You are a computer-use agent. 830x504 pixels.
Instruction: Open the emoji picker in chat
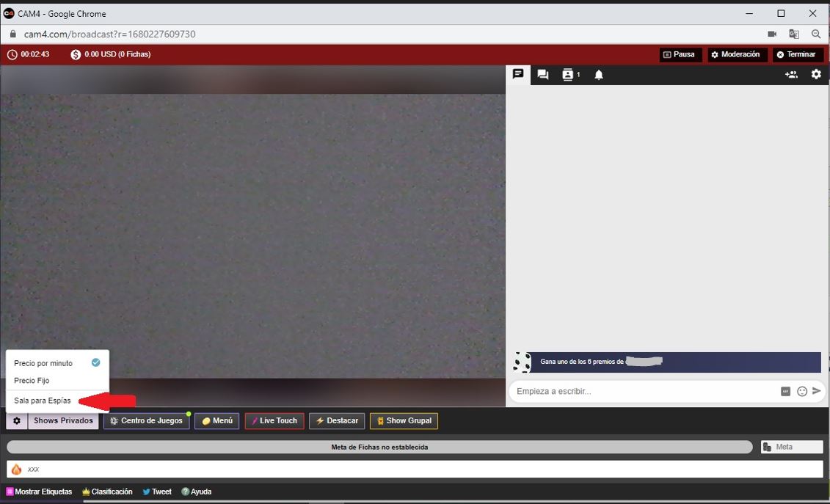[802, 392]
